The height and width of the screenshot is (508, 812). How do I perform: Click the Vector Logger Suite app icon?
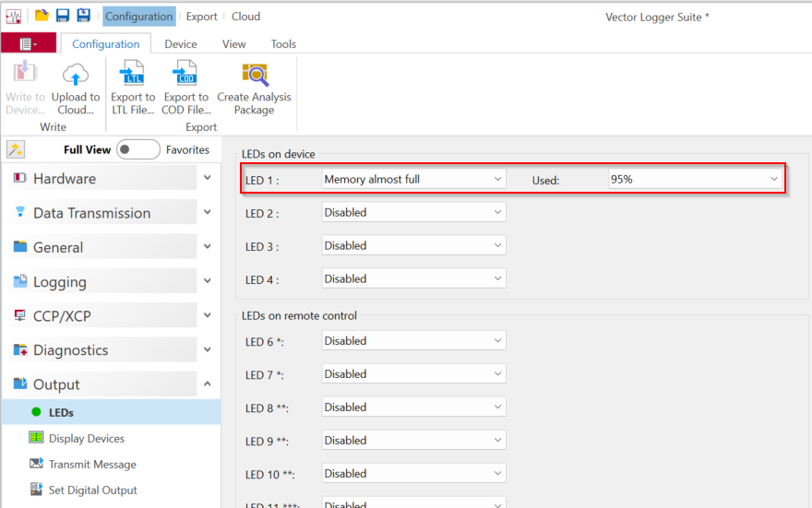pyautogui.click(x=14, y=16)
